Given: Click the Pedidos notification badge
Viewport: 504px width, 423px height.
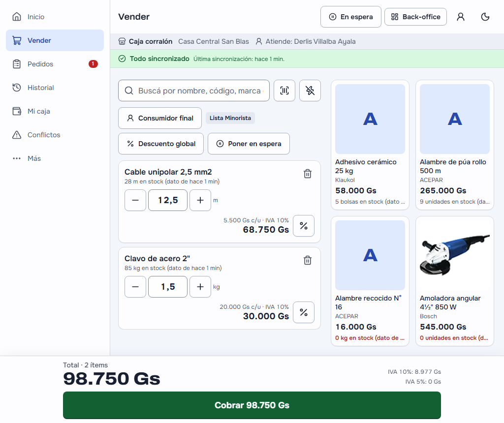Looking at the screenshot, I should pyautogui.click(x=93, y=64).
